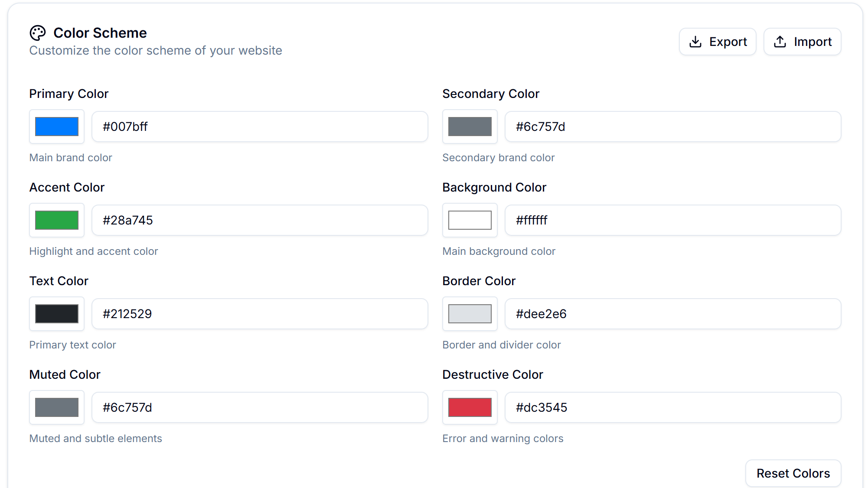The width and height of the screenshot is (868, 488).
Task: Click the Reset Colors button
Action: (x=793, y=473)
